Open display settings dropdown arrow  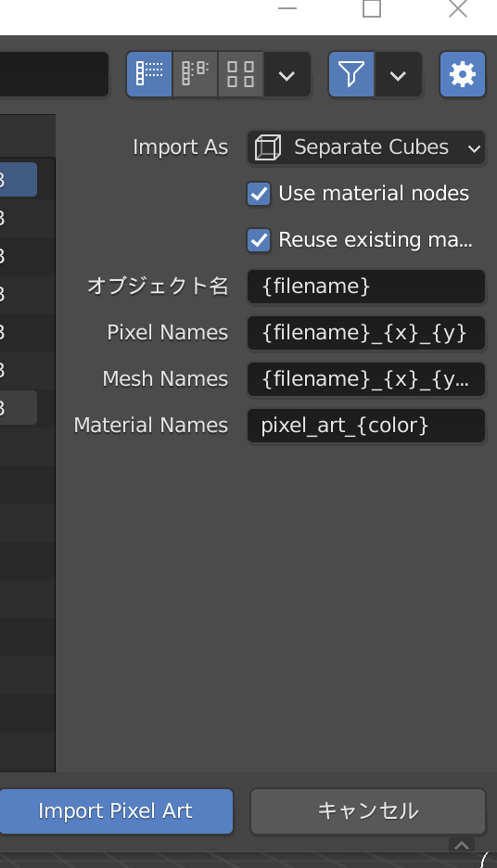[x=287, y=74]
